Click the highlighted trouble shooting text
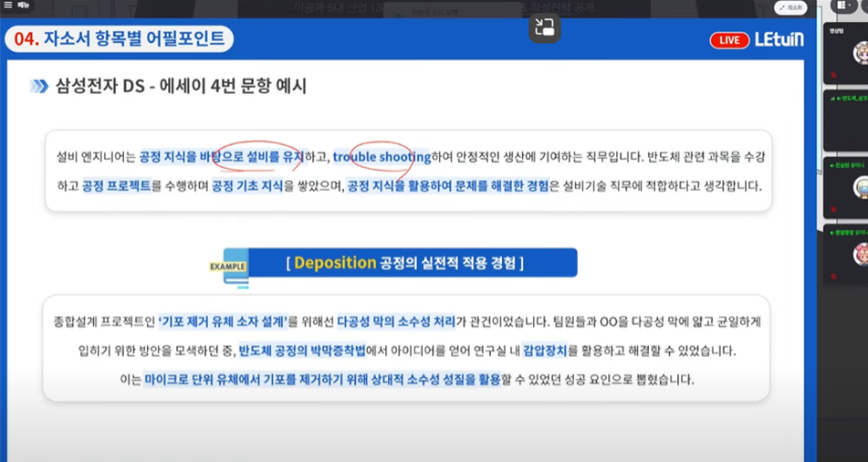The width and height of the screenshot is (868, 462). point(382,157)
